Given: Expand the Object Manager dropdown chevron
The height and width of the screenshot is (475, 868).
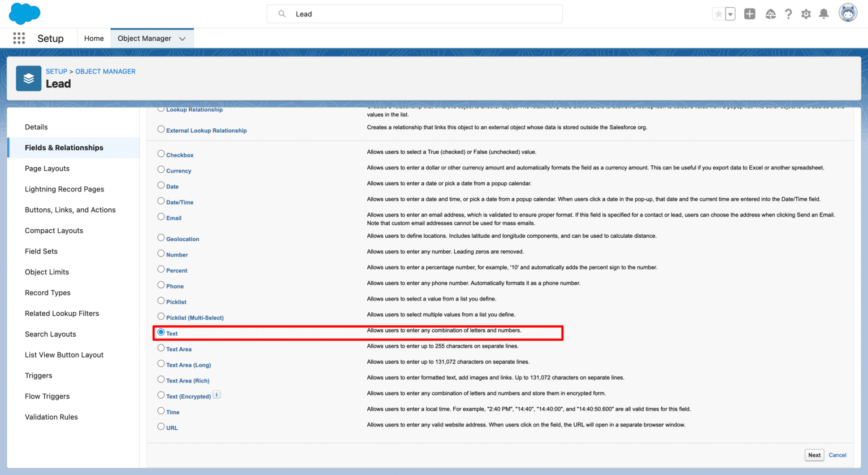Looking at the screenshot, I should (x=182, y=38).
